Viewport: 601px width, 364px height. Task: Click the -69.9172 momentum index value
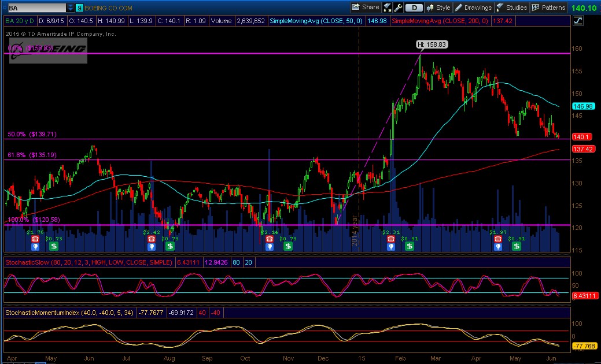(x=182, y=313)
